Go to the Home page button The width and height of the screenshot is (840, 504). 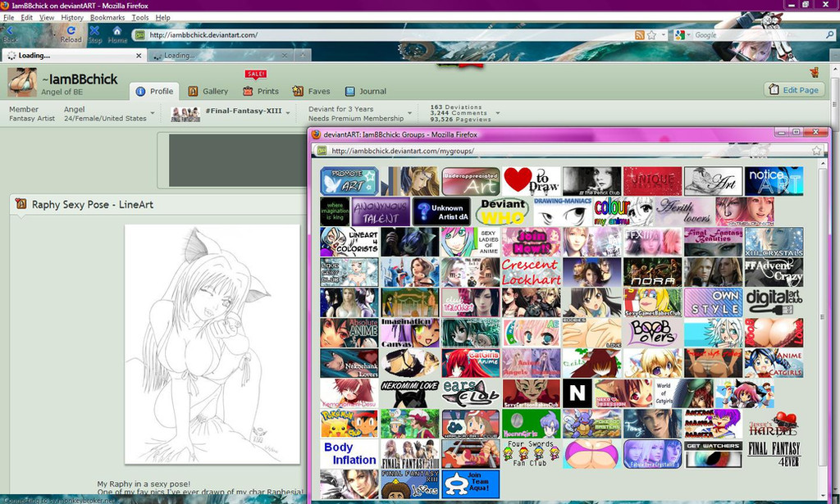tap(117, 34)
